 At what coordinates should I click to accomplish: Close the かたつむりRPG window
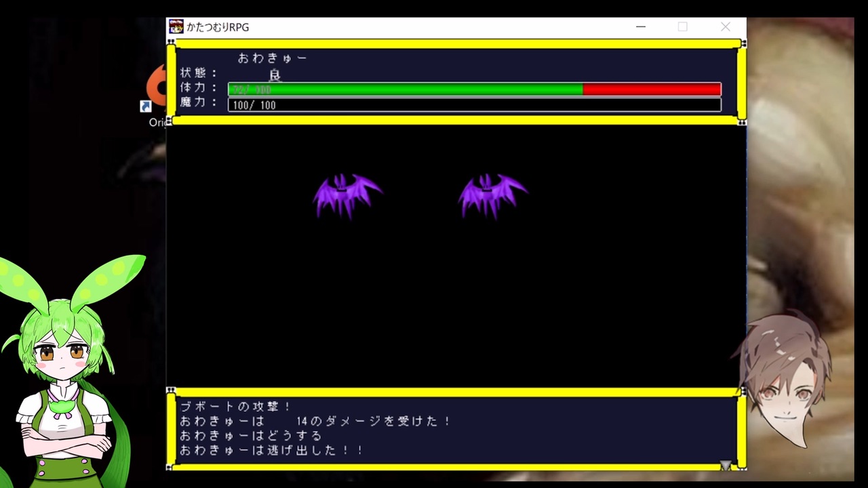point(726,27)
